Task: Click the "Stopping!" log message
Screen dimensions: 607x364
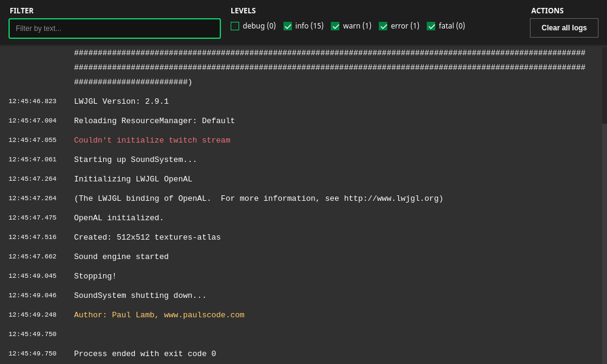Action: tap(95, 277)
